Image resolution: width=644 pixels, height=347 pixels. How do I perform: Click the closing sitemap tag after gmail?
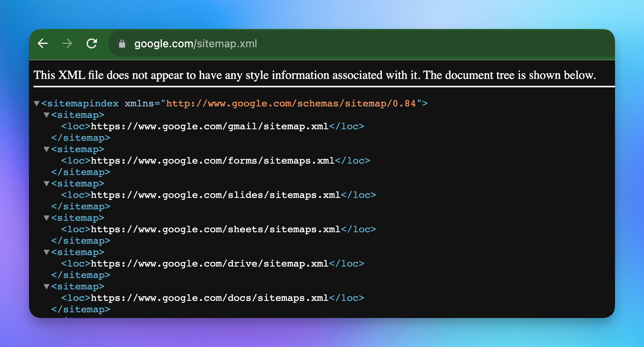click(81, 138)
